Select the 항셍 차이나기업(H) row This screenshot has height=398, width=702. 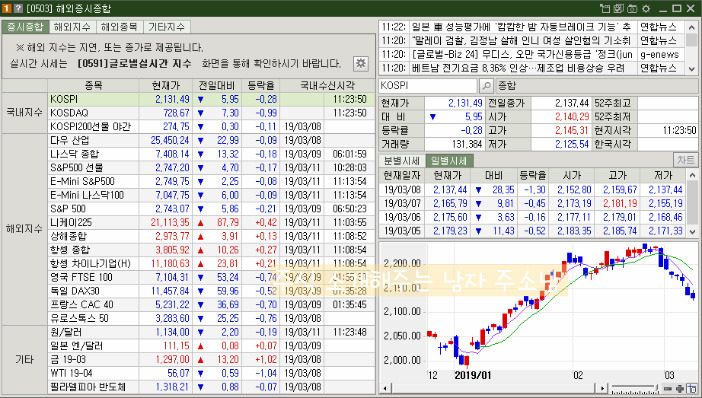tap(211, 263)
